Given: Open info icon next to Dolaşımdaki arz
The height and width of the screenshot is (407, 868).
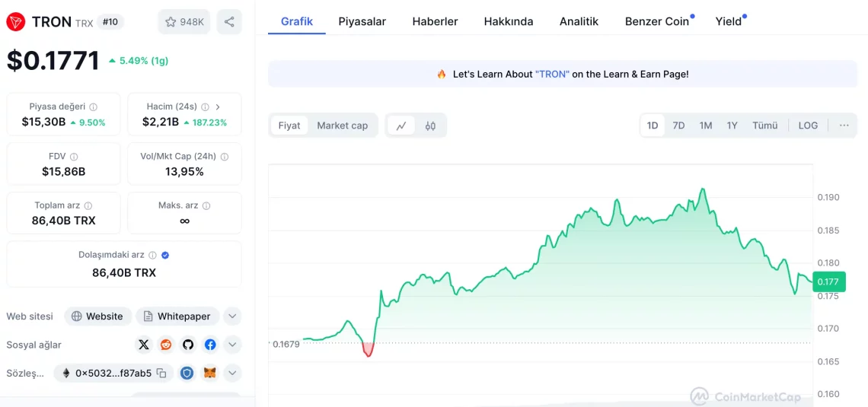Looking at the screenshot, I should click(x=152, y=255).
